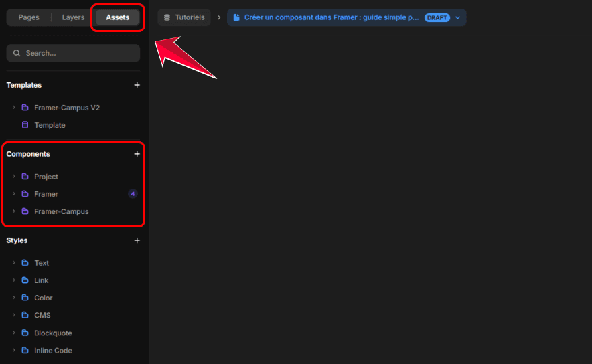
Task: Click the Project folder icon
Action: [25, 176]
